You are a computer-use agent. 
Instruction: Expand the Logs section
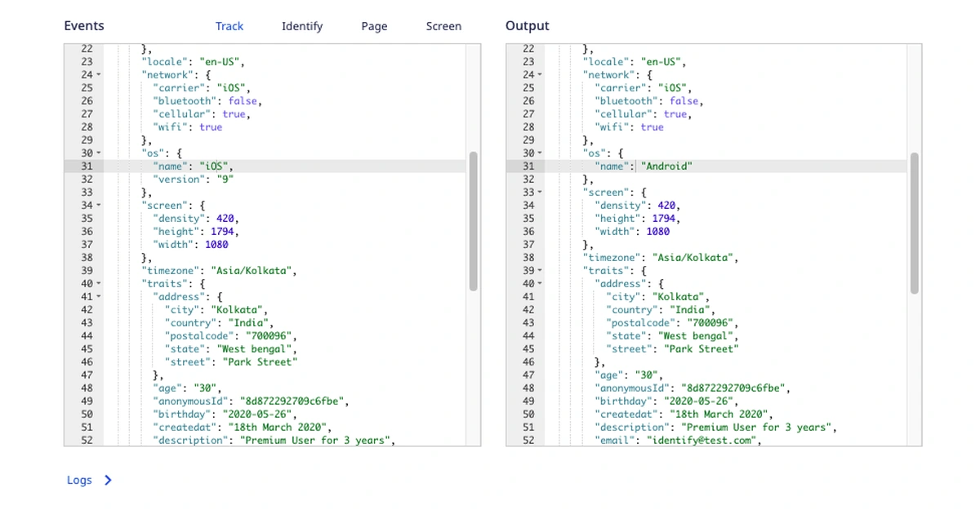[x=90, y=480]
